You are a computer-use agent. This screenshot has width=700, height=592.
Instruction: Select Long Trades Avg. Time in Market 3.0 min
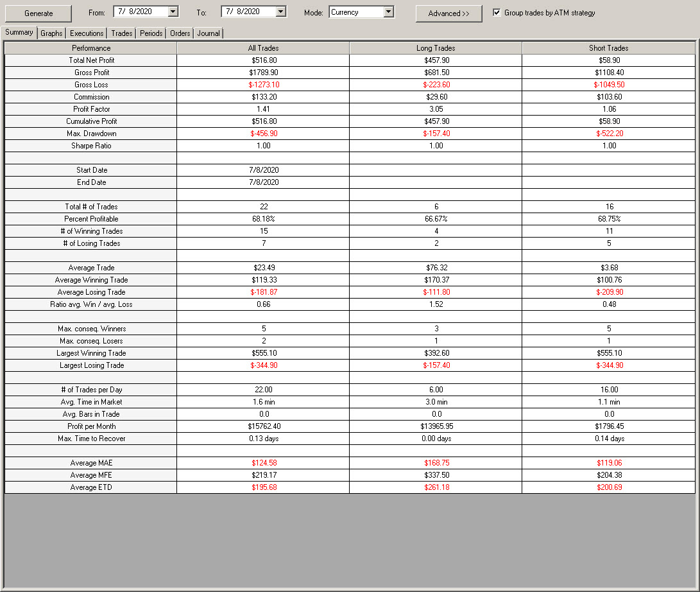436,402
